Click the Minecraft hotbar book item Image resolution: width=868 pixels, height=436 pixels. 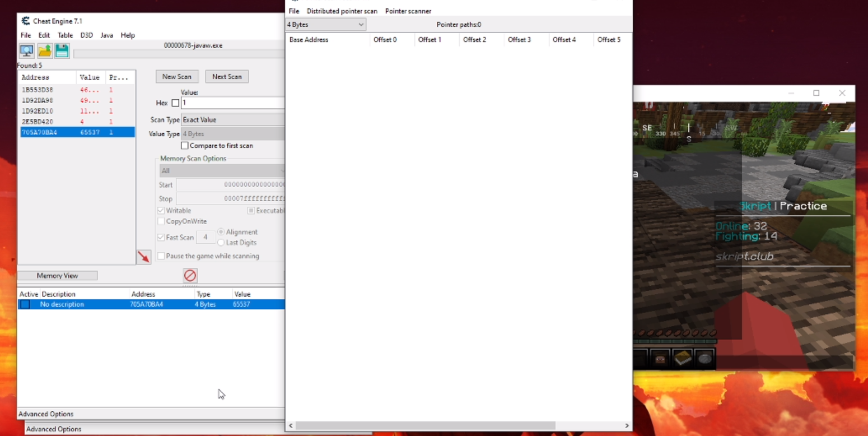coord(682,358)
